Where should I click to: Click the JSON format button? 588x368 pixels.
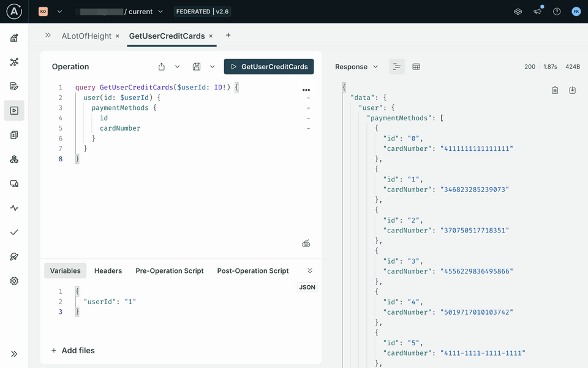point(307,287)
